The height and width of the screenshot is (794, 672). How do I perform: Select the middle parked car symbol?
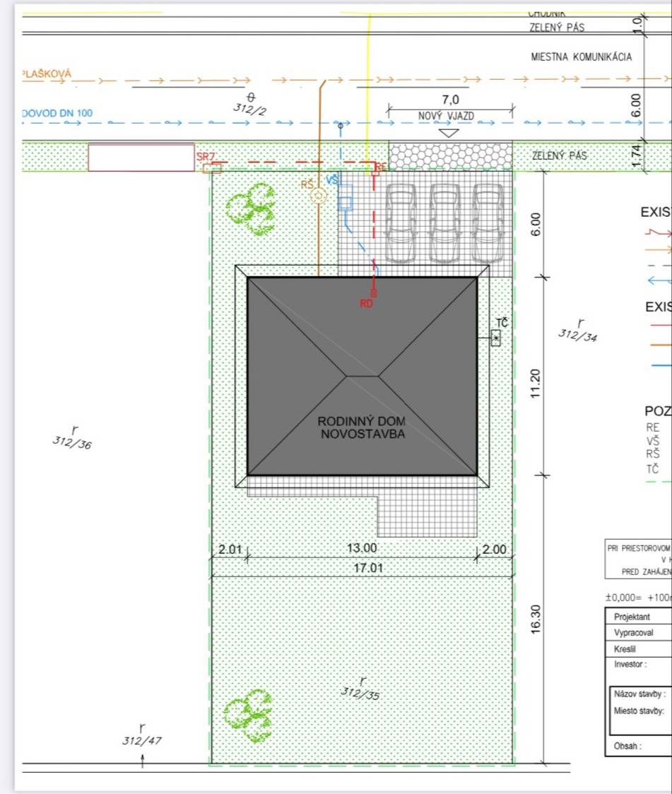(444, 223)
